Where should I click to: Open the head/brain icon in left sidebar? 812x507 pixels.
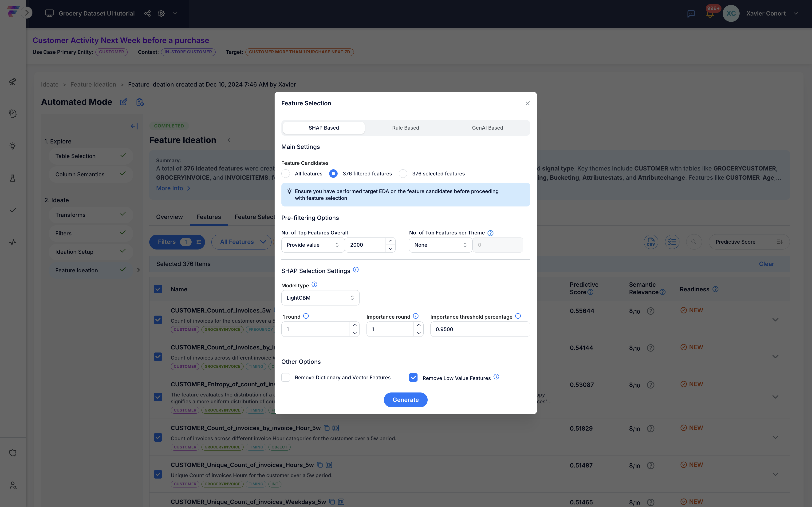pos(13,114)
